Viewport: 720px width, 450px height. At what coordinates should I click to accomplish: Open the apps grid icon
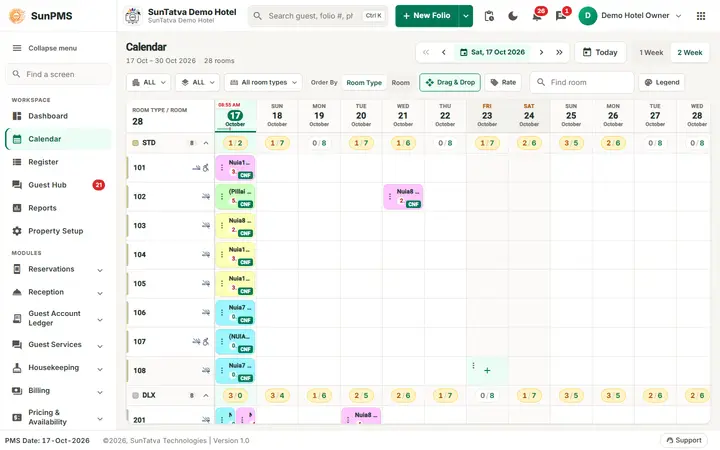(701, 16)
